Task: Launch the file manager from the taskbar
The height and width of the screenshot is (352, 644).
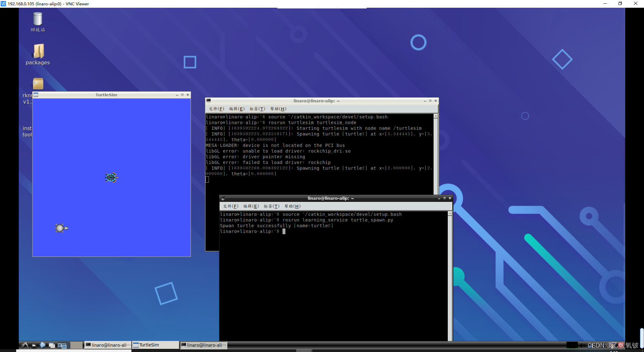Action: [x=34, y=345]
